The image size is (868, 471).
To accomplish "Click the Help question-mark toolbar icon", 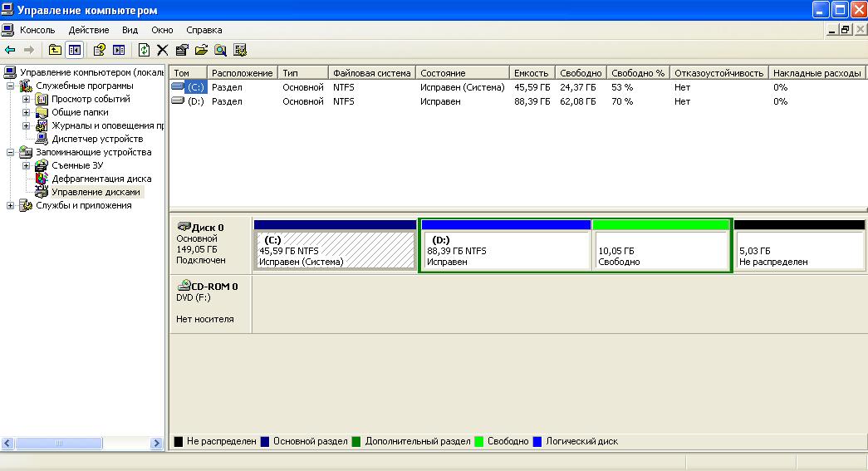I will tap(100, 50).
